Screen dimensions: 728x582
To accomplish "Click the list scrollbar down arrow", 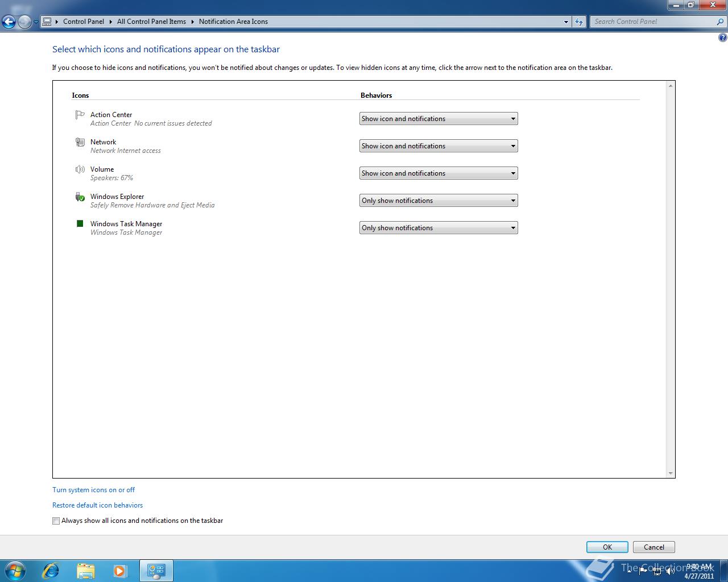I will [x=671, y=473].
